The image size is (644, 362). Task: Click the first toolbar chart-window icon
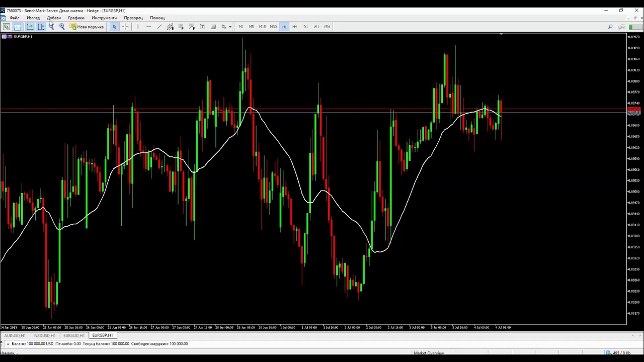(7, 27)
